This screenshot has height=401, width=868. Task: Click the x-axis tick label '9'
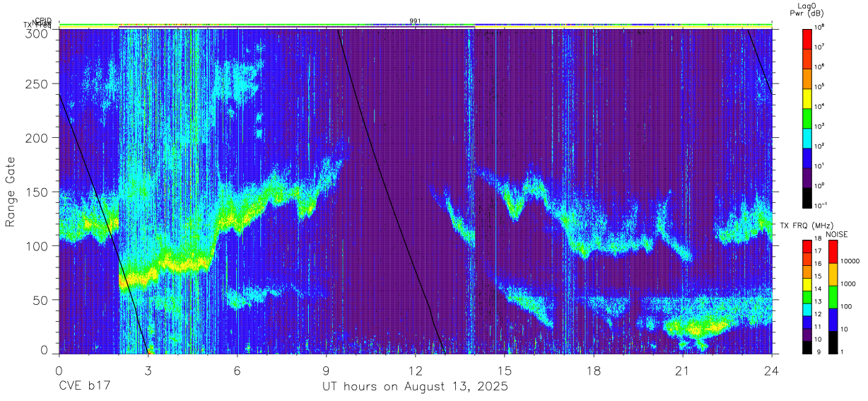pos(326,370)
